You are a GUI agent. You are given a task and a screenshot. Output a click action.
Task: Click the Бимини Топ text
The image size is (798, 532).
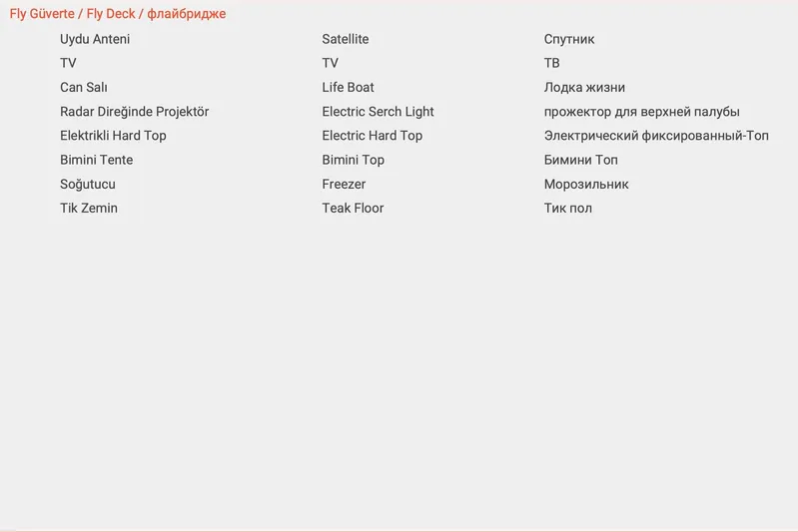(581, 160)
